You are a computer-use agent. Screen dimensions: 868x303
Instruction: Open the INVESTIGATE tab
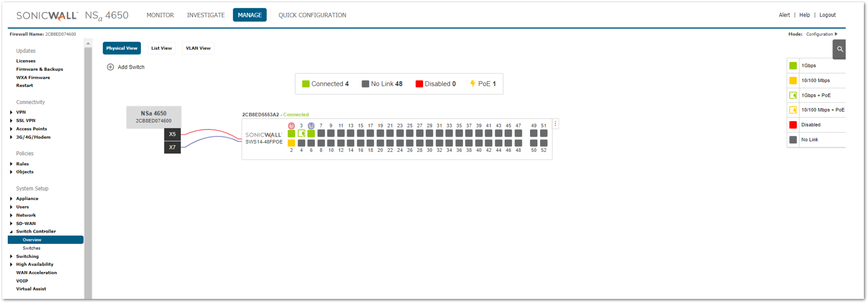pyautogui.click(x=206, y=15)
